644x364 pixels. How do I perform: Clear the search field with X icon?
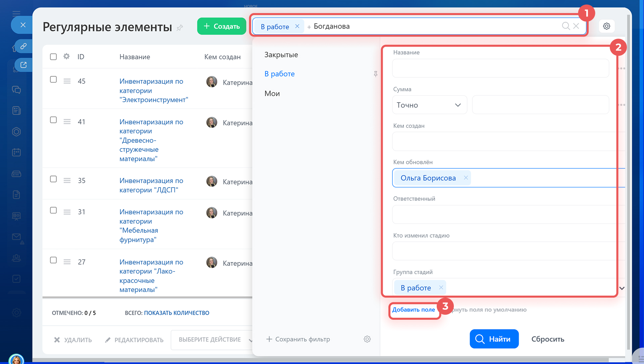tap(576, 26)
